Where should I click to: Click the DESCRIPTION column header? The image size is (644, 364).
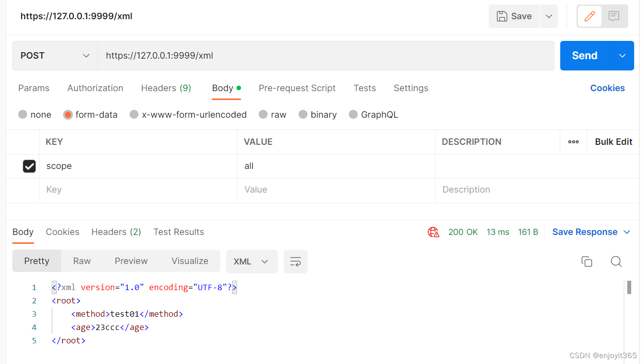472,142
